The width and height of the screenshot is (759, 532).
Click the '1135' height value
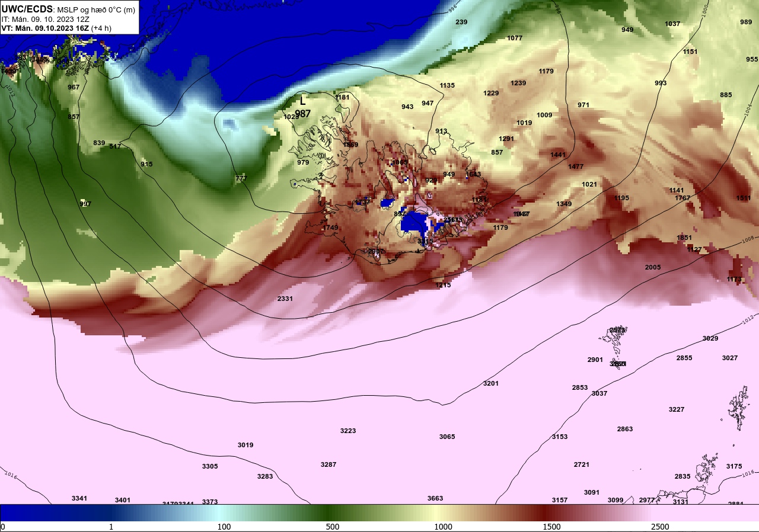[x=447, y=85]
